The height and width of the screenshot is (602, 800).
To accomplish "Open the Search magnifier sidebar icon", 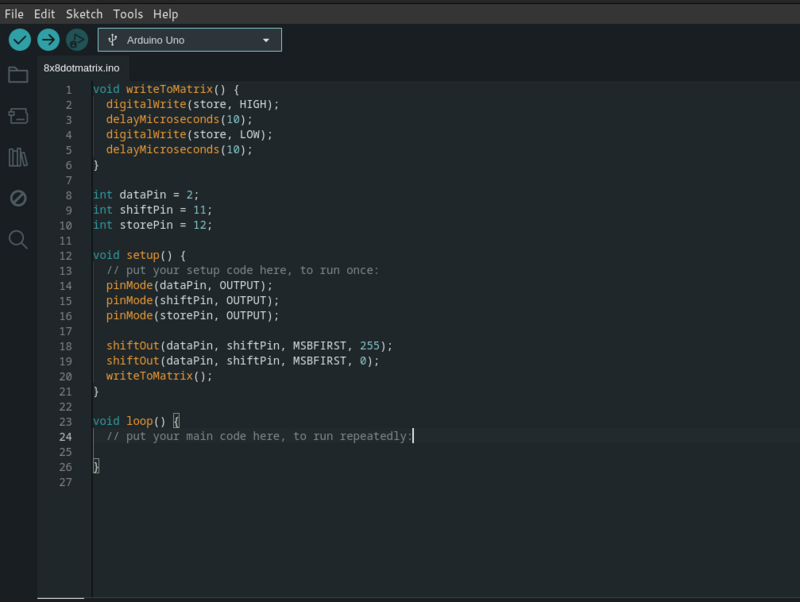I will [x=18, y=239].
